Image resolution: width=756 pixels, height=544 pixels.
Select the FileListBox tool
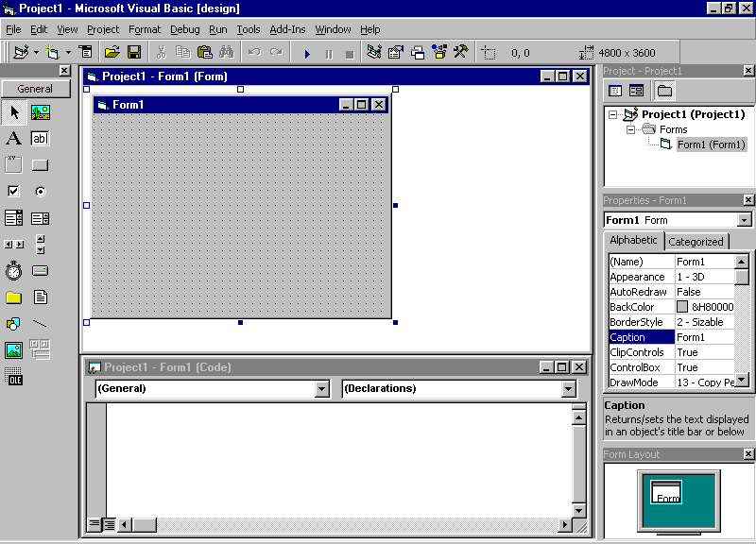(41, 297)
